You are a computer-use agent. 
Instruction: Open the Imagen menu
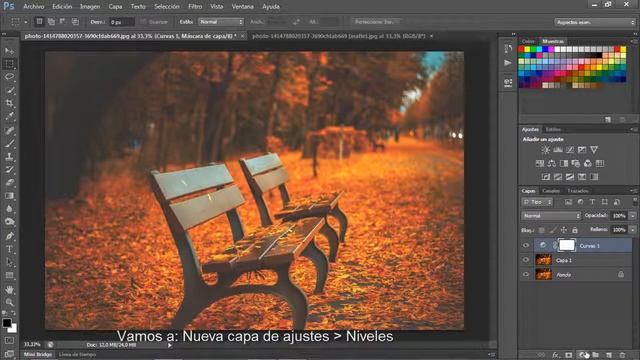[x=90, y=7]
